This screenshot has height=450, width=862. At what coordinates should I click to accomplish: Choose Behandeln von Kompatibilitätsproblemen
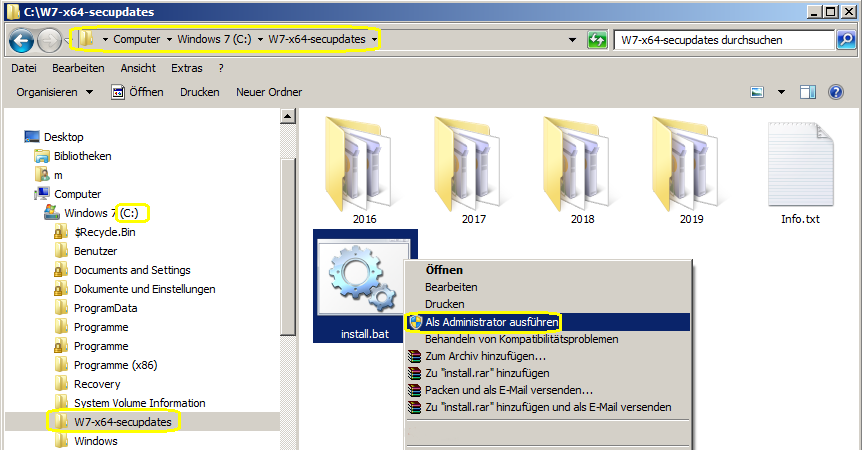click(x=548, y=339)
